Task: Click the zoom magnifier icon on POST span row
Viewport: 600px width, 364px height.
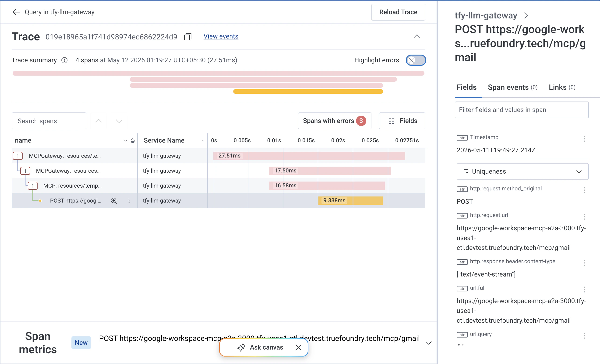Action: coord(114,201)
